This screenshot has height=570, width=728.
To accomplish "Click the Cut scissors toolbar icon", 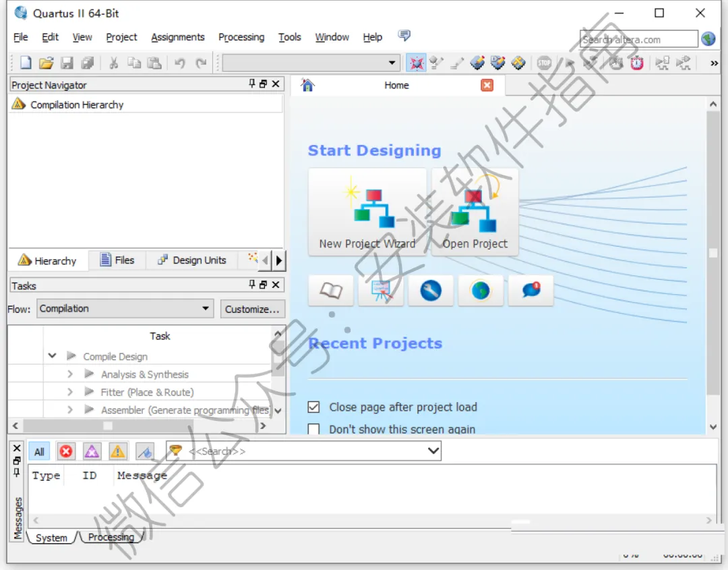I will pyautogui.click(x=113, y=63).
